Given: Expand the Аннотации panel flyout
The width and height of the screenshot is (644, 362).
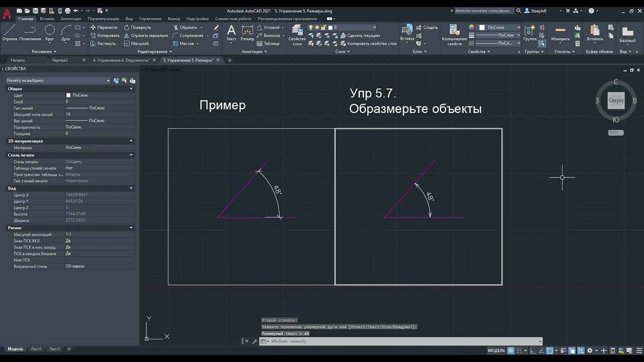Looking at the screenshot, I should click(255, 51).
